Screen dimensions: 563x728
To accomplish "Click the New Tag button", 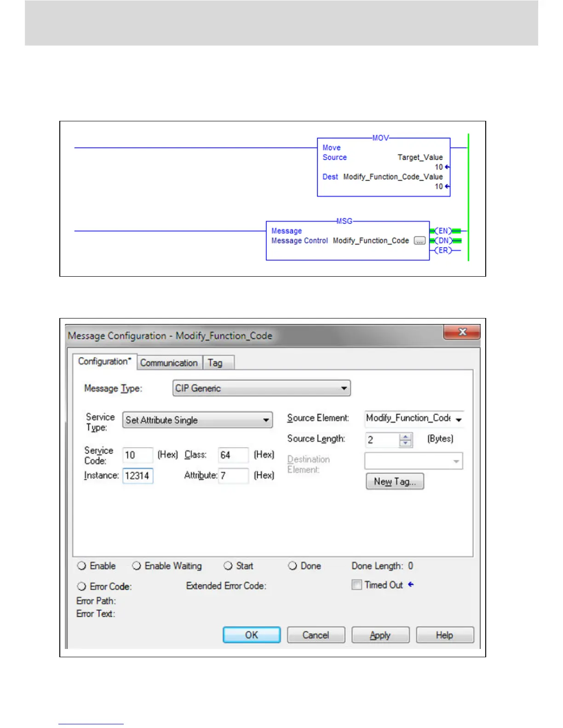I will pyautogui.click(x=395, y=481).
